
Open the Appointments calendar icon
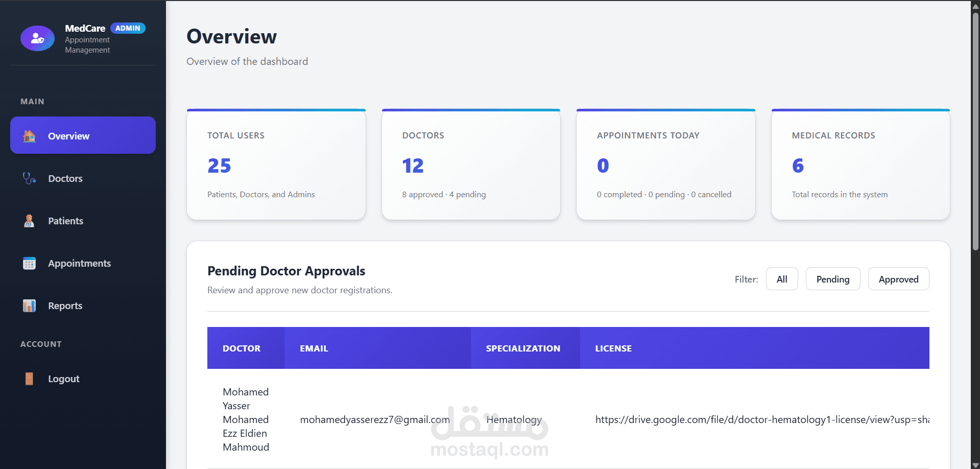click(29, 263)
